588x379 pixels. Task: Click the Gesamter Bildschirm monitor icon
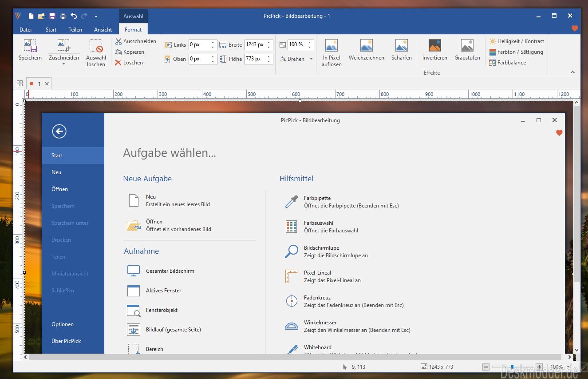[x=134, y=271]
